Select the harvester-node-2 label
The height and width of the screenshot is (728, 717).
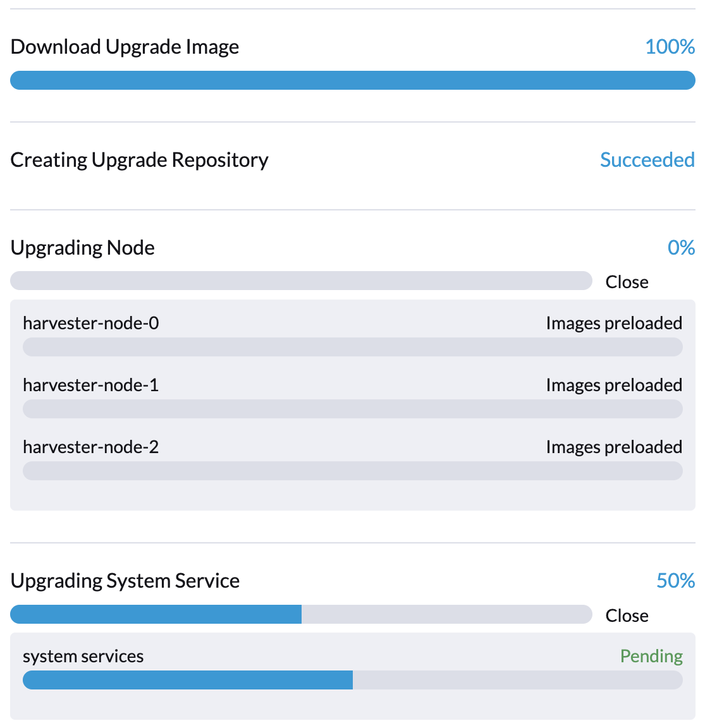[x=91, y=447]
